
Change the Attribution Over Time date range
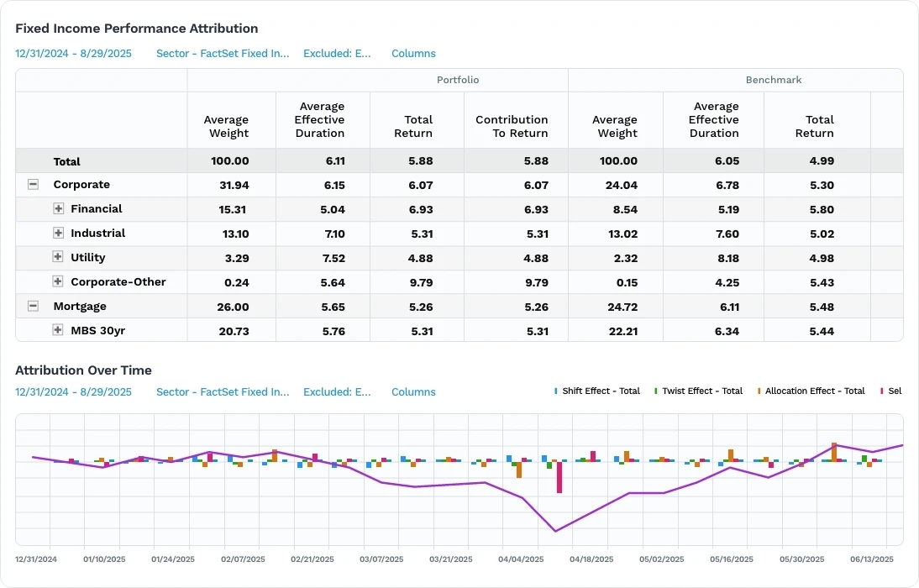73,391
